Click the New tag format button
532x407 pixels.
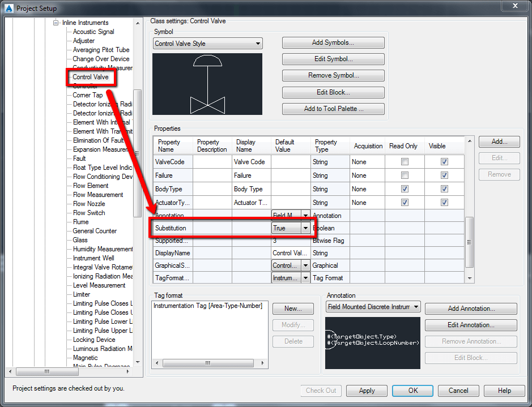tap(293, 309)
